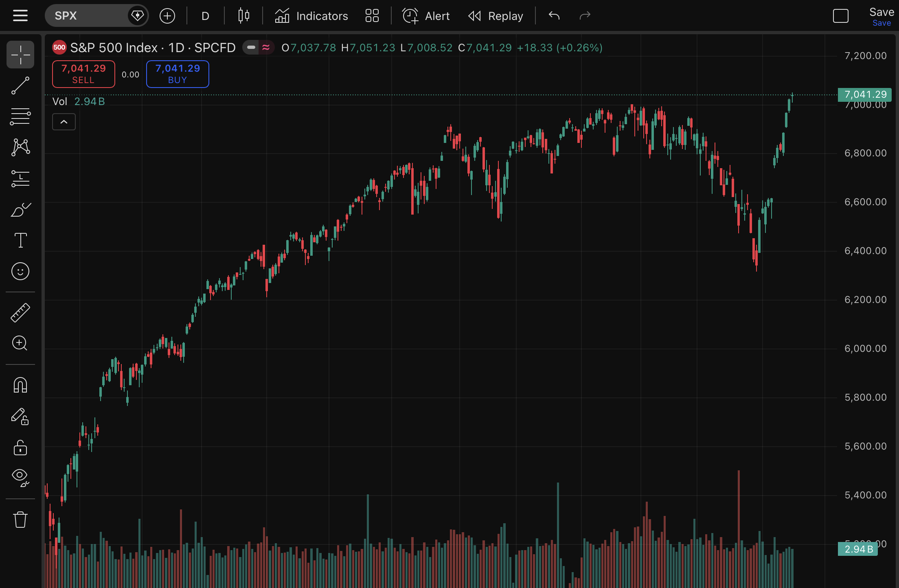Open the candlestick chart style dropdown
The height and width of the screenshot is (588, 899).
click(x=243, y=16)
